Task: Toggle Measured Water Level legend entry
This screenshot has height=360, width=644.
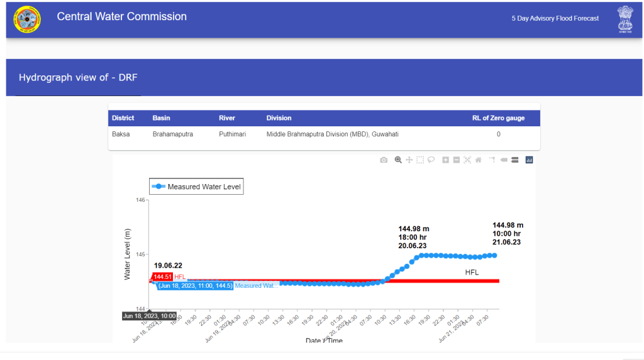Action: (196, 187)
